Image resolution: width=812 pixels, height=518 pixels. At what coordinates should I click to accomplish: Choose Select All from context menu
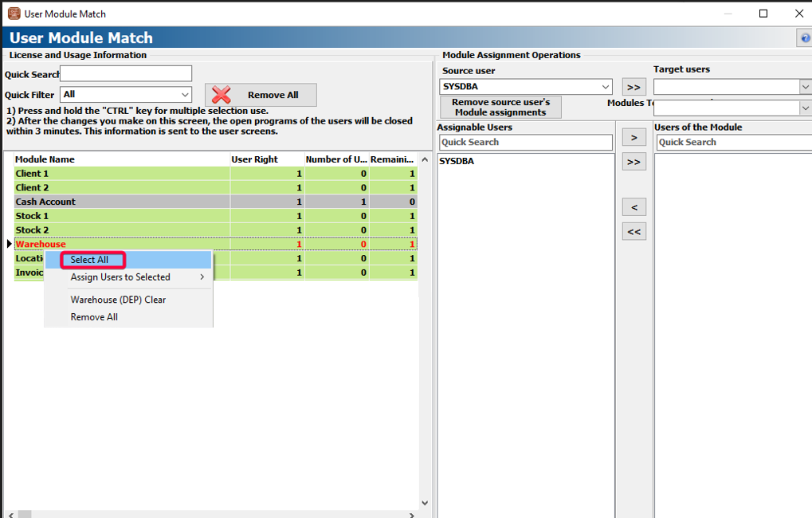[x=89, y=260]
